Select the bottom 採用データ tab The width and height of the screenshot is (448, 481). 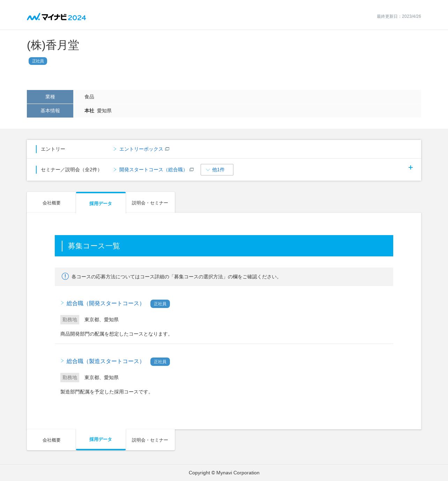tap(100, 439)
